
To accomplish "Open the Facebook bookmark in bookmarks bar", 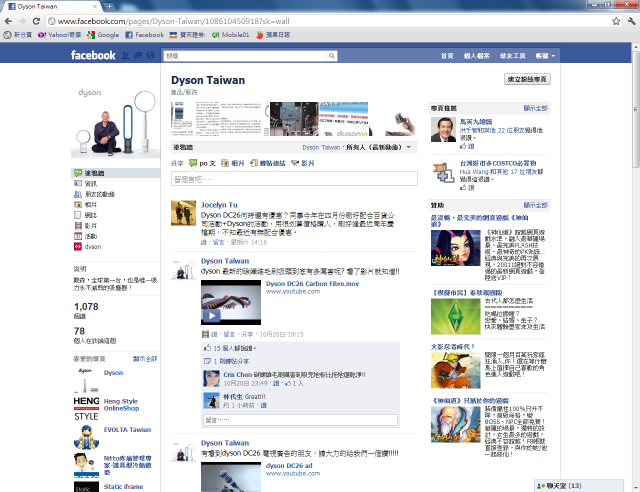I will (144, 35).
